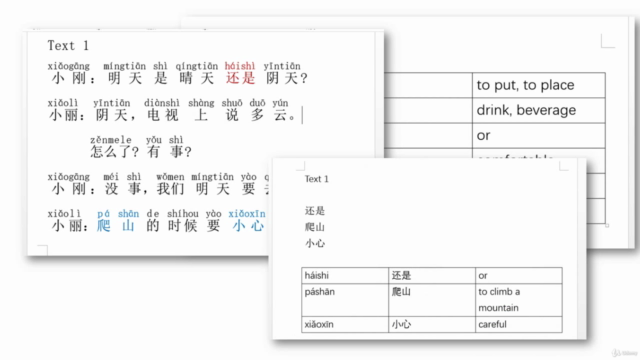Place the cursor after 云 in the second line
Screen dimensions: 640x360
[x=288, y=115]
